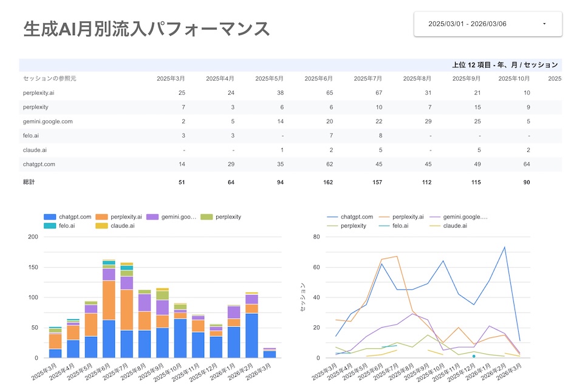571x392 pixels.
Task: Click chatgpt.com legend entry in line chart
Action: click(350, 217)
